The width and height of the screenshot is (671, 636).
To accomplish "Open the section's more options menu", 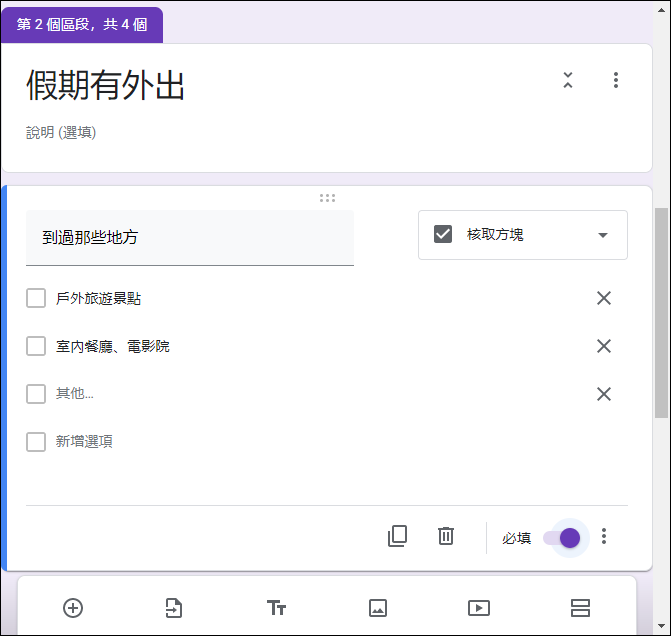I will pyautogui.click(x=616, y=80).
